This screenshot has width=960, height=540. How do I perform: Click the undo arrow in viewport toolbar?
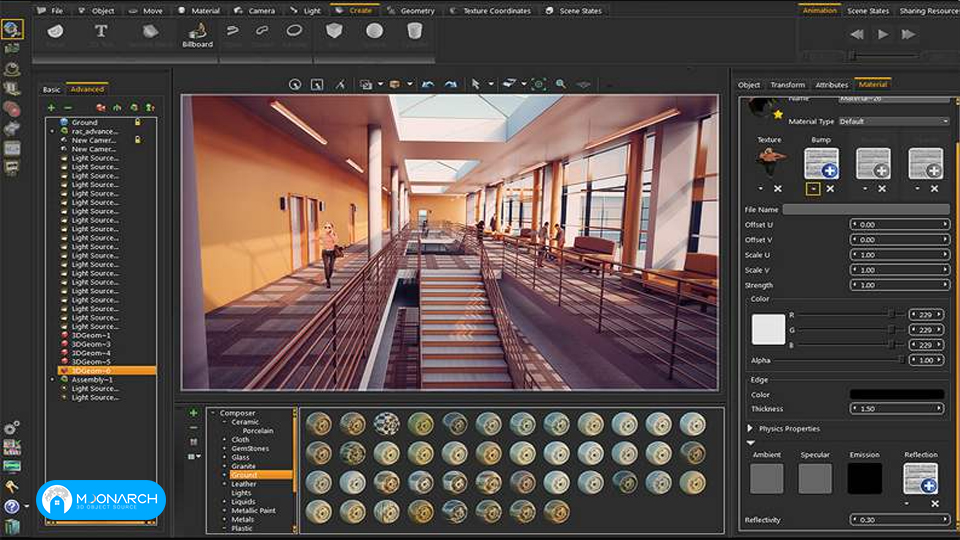click(427, 84)
